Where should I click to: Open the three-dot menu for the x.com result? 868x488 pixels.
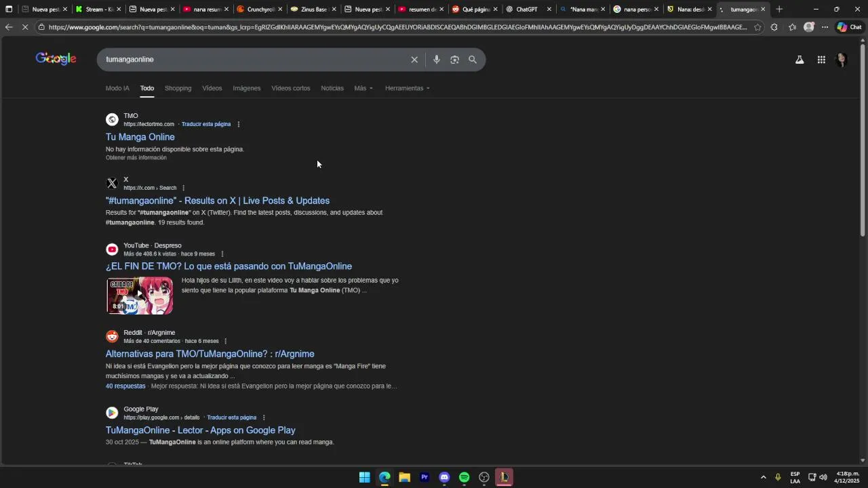pos(183,188)
